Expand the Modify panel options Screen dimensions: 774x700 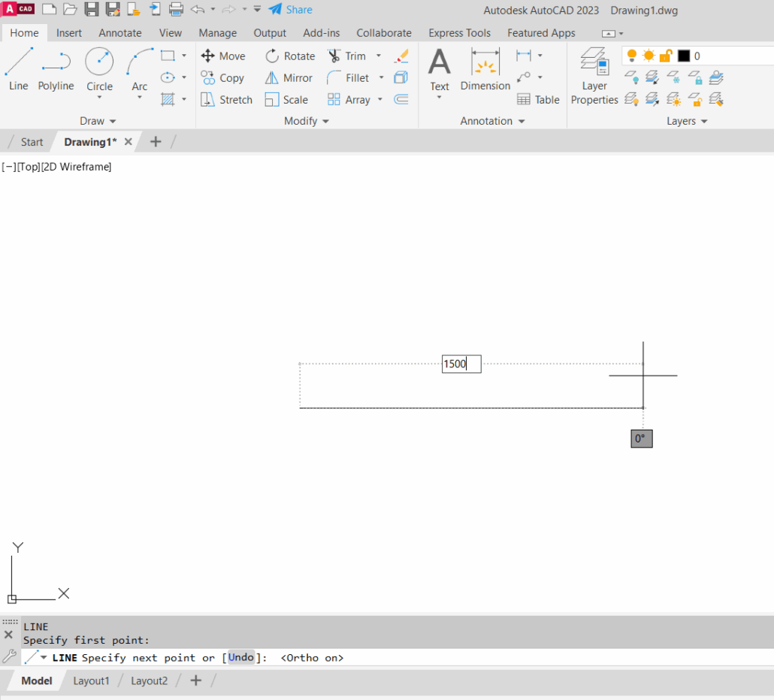click(307, 121)
